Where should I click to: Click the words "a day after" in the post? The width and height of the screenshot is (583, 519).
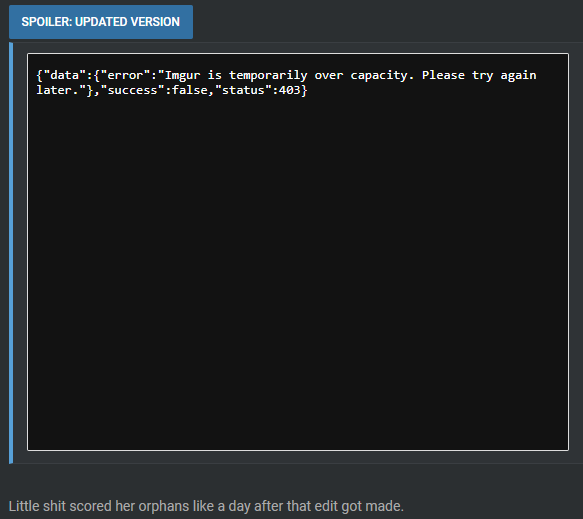[251, 506]
